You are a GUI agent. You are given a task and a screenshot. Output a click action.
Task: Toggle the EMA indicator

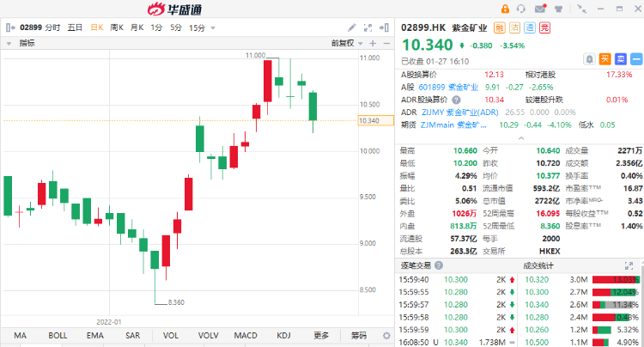(94, 336)
